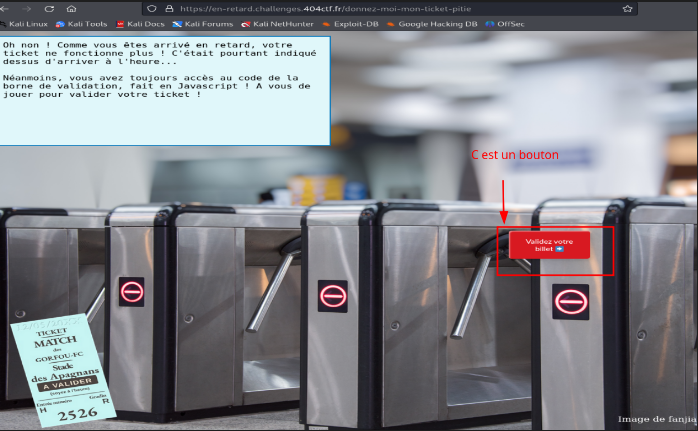The image size is (698, 431).
Task: Click the URL address bar
Action: point(380,8)
